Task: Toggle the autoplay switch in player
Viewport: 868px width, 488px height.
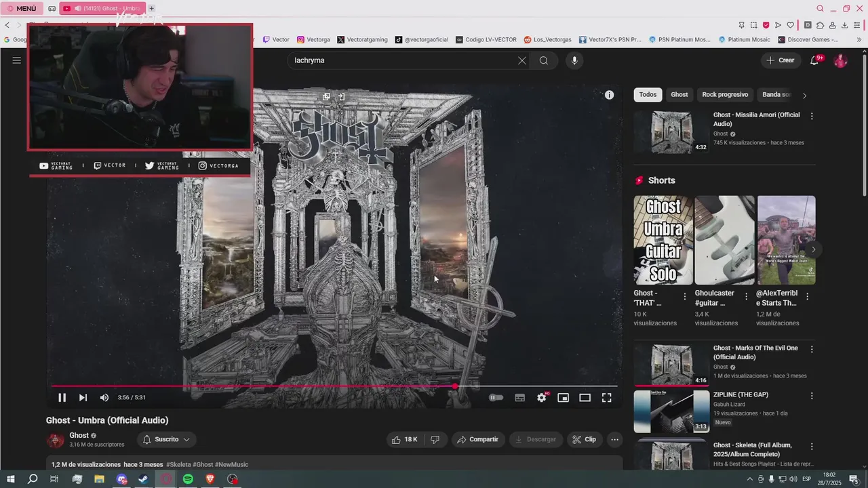Action: click(496, 398)
